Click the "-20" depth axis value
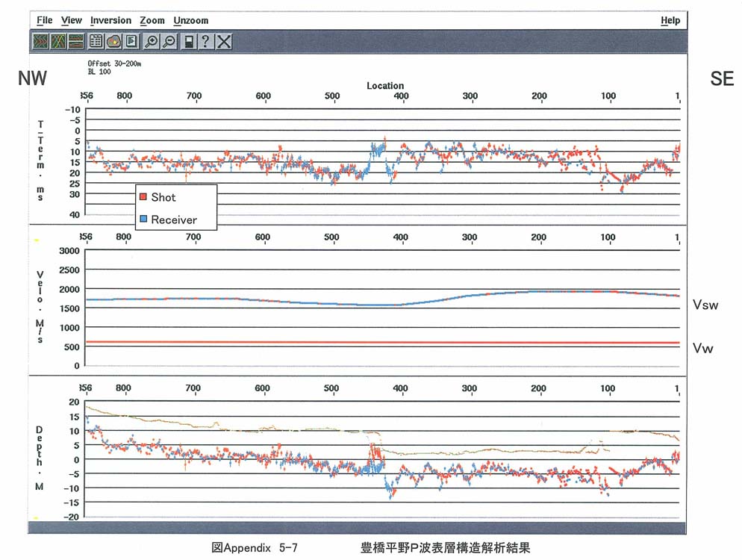This screenshot has width=742, height=560. coord(72,517)
